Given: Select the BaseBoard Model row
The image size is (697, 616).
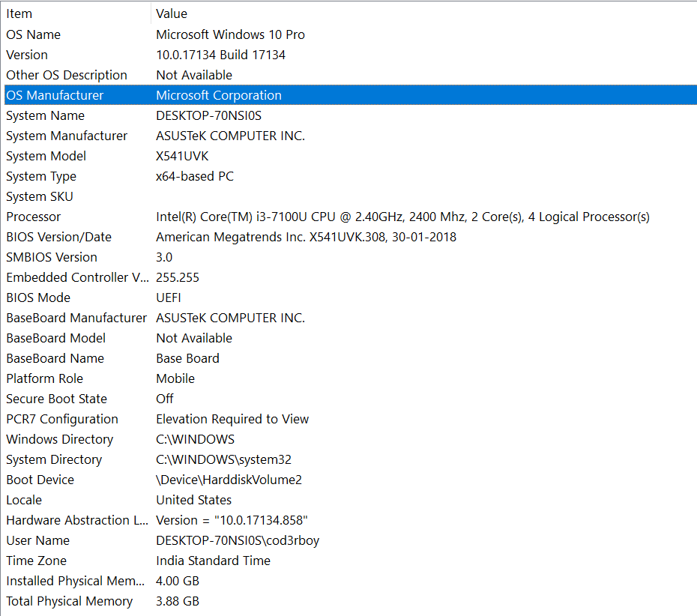Looking at the screenshot, I should (x=350, y=338).
